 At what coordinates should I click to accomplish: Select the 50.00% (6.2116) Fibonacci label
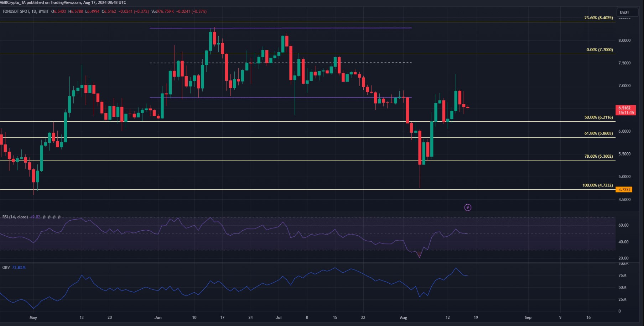click(x=598, y=117)
